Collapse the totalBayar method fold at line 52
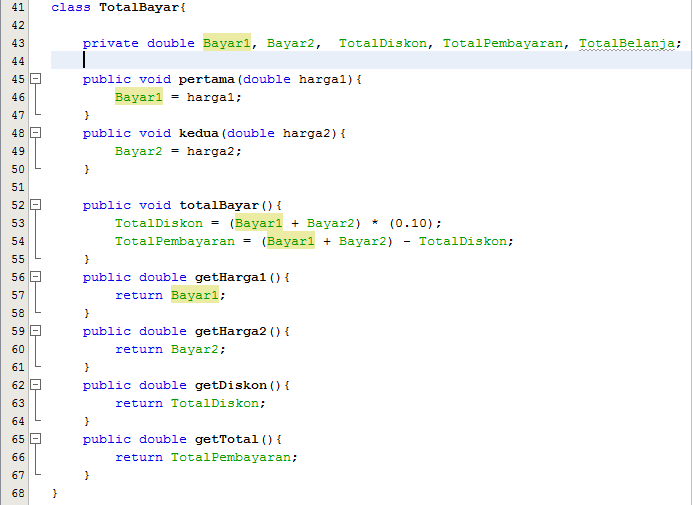Screen dimensions: 693x505 (35, 205)
